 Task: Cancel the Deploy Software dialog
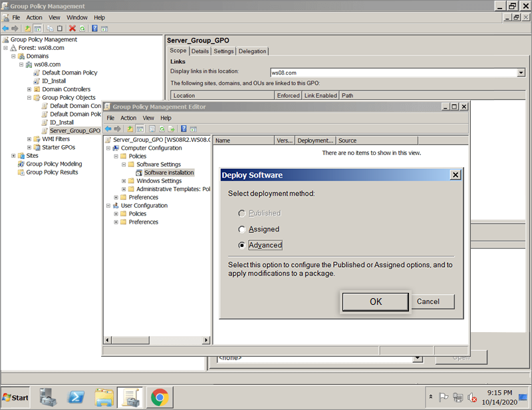pos(428,302)
